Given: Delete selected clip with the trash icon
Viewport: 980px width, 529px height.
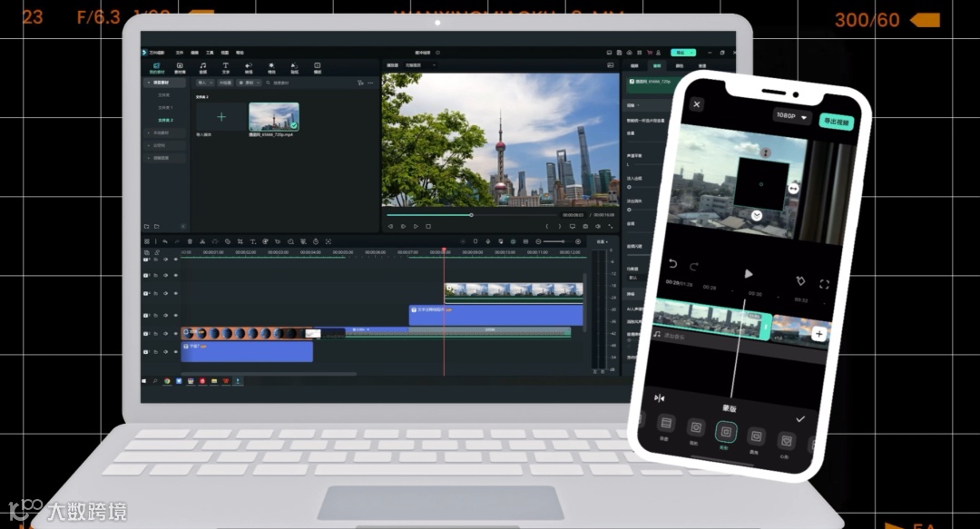Looking at the screenshot, I should (190, 241).
